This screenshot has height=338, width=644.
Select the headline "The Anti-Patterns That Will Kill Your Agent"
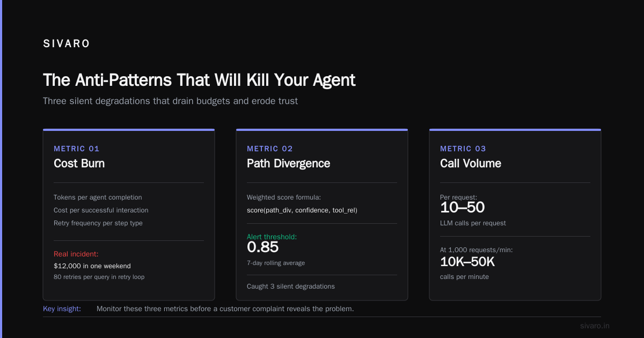[x=199, y=80]
